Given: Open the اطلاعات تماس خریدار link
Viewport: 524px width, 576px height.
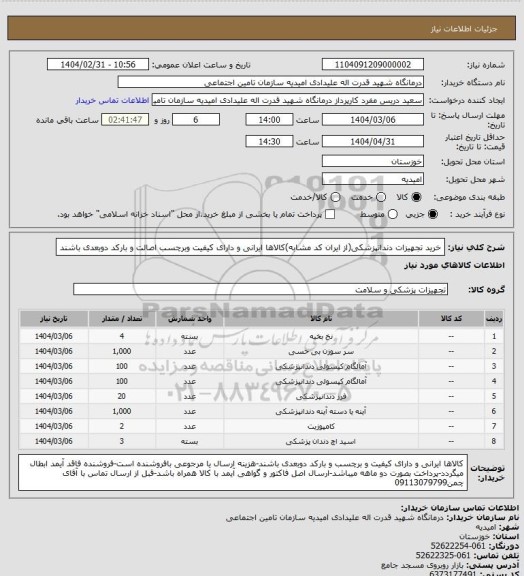Looking at the screenshot, I should coord(112,100).
